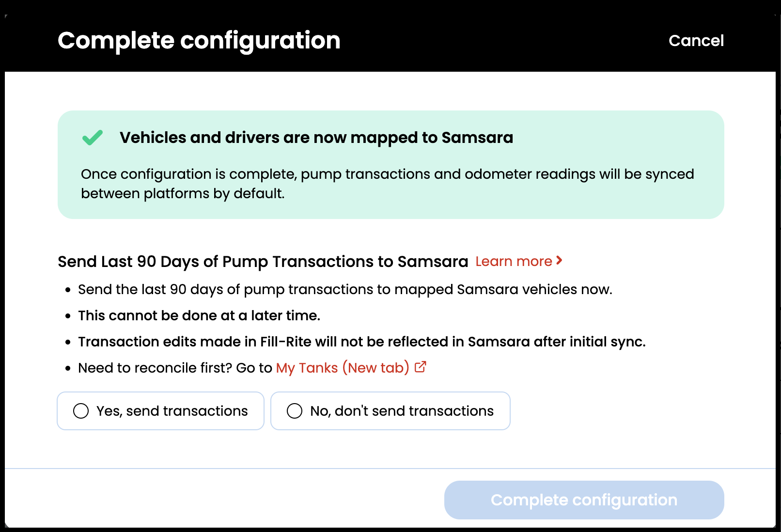Viewport: 781px width, 532px height.
Task: Click the first bullet about sending transactions now
Action: point(345,289)
